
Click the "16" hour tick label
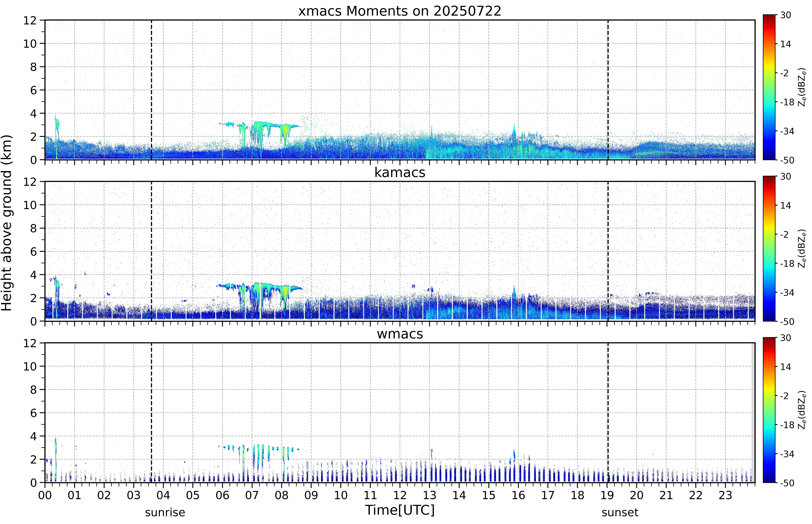518,495
